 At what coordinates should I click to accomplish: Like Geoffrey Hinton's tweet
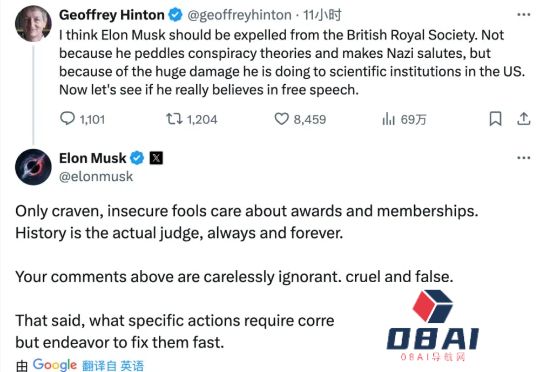pyautogui.click(x=300, y=119)
